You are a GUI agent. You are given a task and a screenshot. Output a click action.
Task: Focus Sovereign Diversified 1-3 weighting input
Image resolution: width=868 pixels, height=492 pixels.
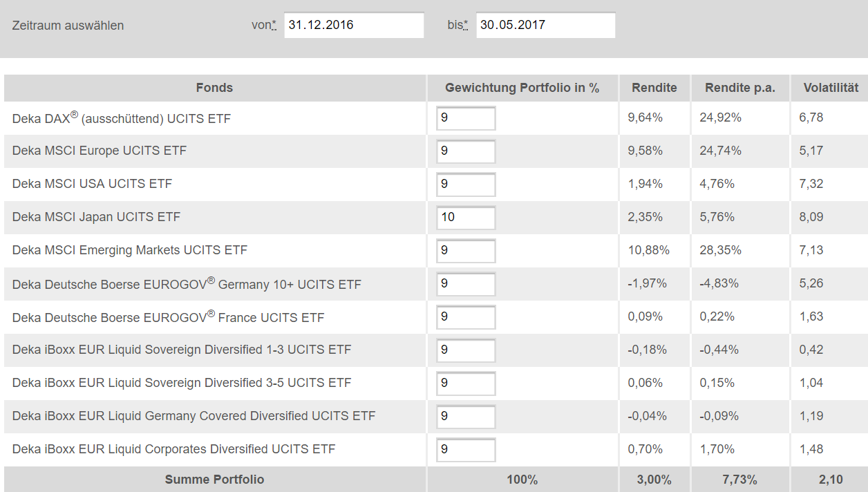pyautogui.click(x=466, y=350)
